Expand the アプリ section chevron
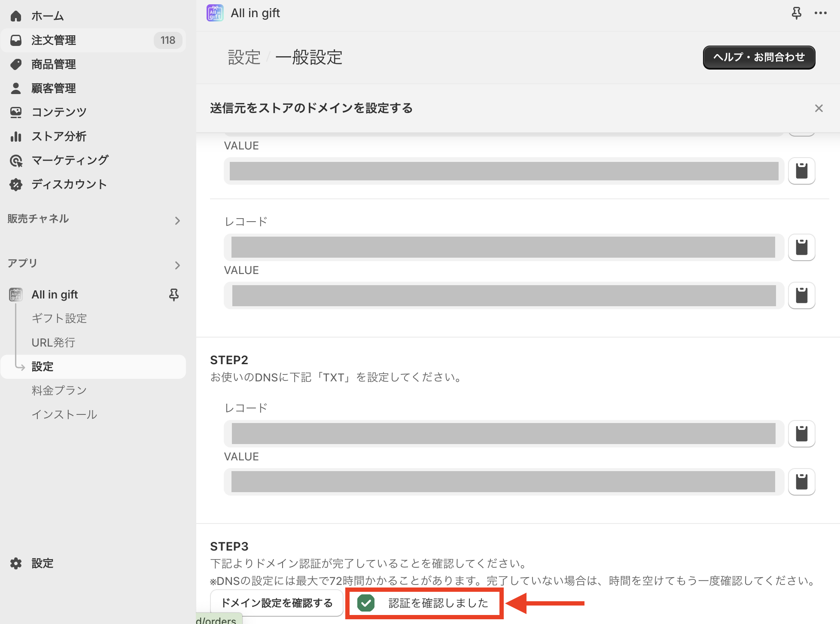Image resolution: width=840 pixels, height=624 pixels. [177, 265]
